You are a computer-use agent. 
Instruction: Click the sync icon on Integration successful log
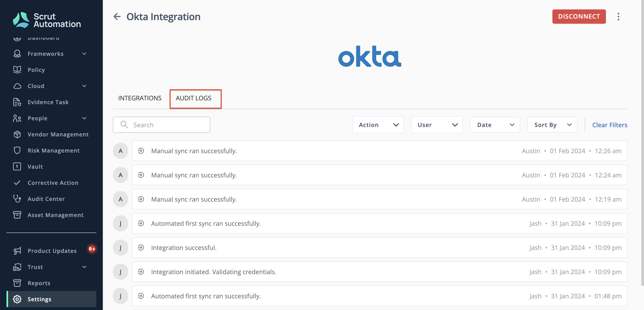141,248
